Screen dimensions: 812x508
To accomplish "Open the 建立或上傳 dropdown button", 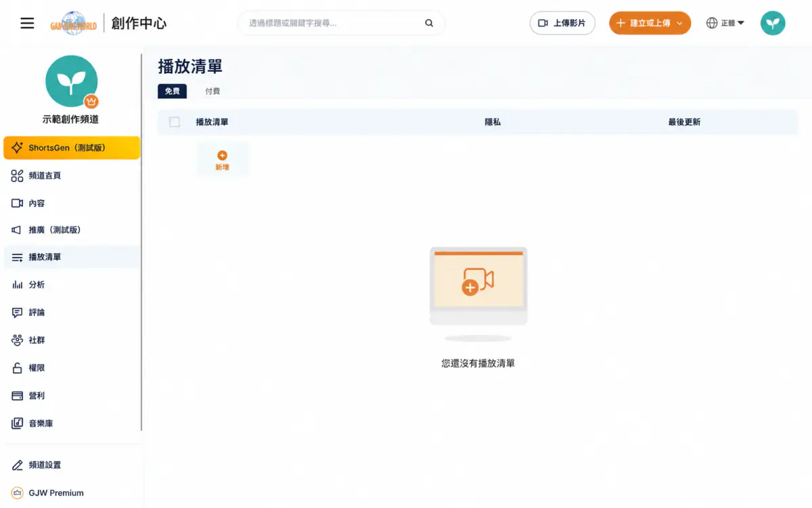I will pyautogui.click(x=650, y=23).
